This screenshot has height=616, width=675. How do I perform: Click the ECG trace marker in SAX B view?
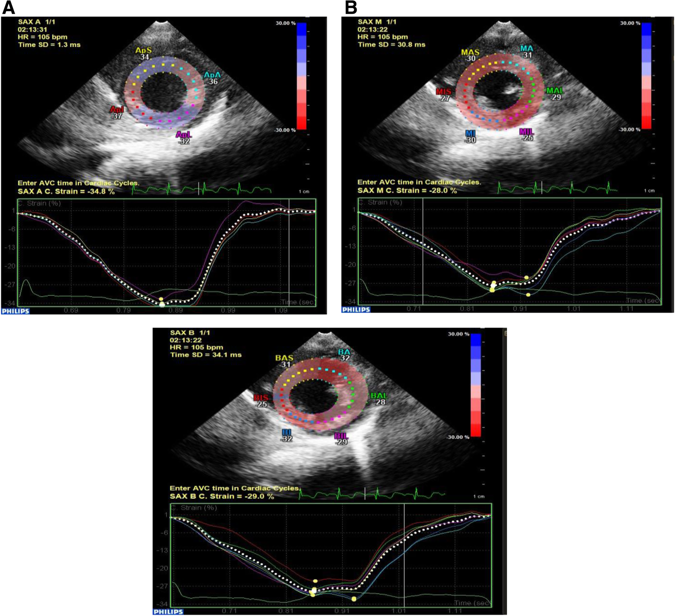[x=365, y=493]
